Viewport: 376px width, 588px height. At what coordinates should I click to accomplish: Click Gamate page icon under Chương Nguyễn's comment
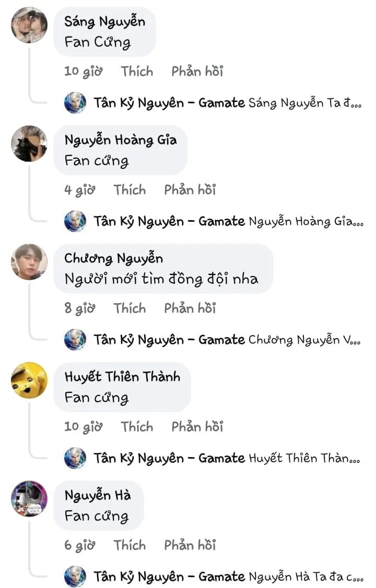click(75, 340)
